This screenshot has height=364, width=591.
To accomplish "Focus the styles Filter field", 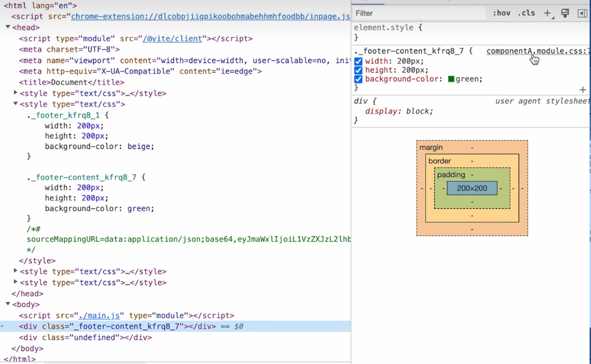I will click(x=419, y=13).
